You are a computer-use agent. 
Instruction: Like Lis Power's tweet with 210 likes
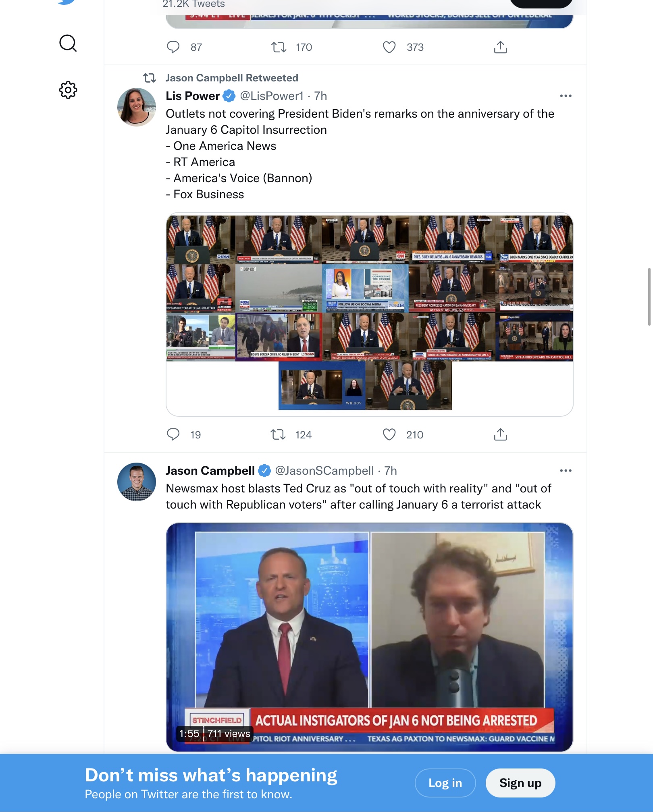(x=389, y=434)
